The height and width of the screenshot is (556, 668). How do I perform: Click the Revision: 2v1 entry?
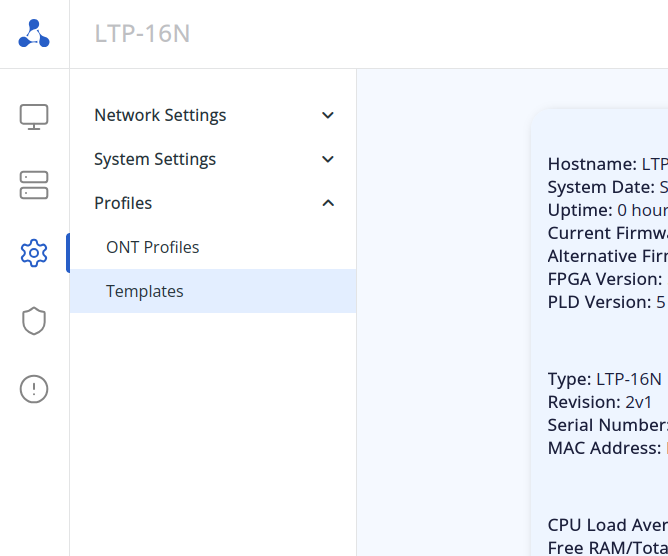(x=599, y=402)
